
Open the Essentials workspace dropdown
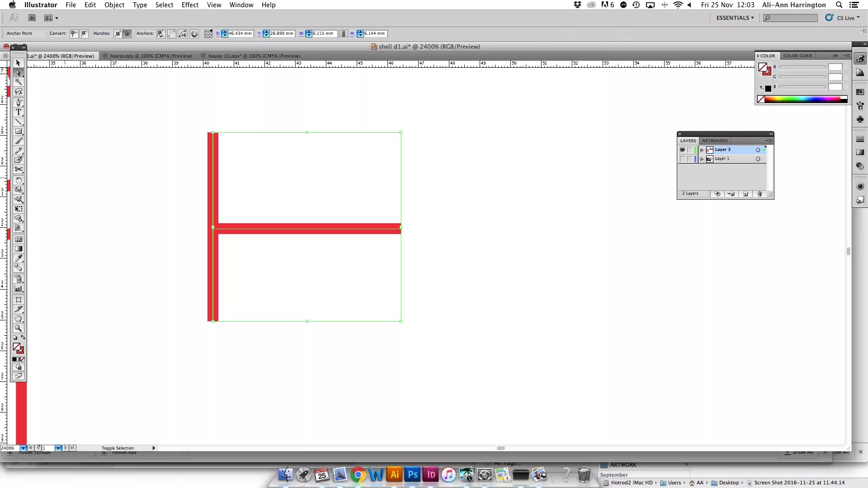(735, 18)
